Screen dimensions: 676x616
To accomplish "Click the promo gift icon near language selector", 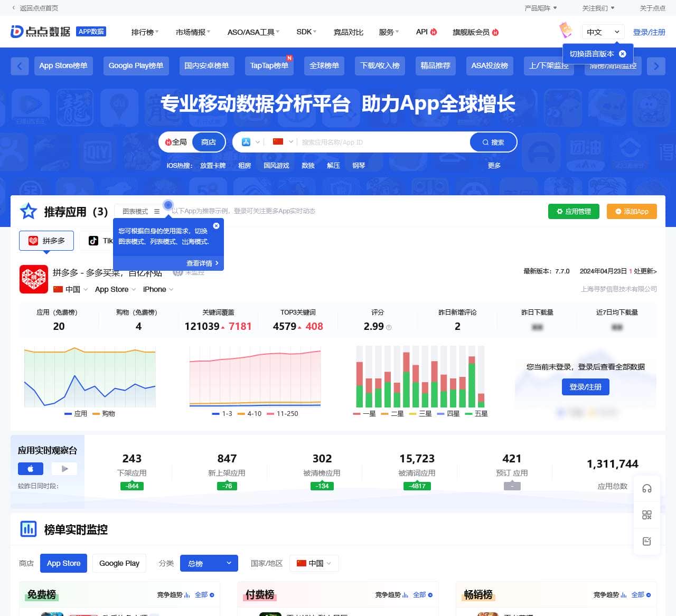I will tap(566, 30).
